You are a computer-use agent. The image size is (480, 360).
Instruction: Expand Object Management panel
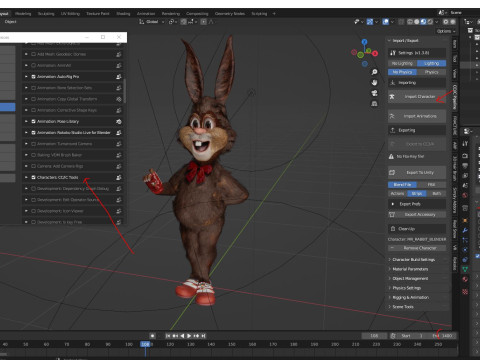click(410, 278)
